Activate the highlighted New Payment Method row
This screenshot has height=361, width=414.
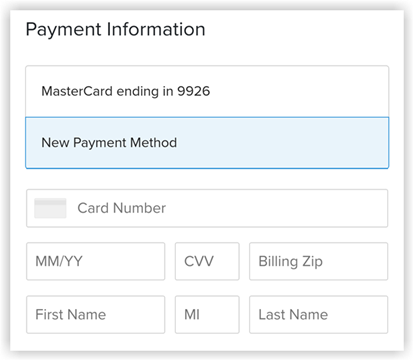point(207,143)
